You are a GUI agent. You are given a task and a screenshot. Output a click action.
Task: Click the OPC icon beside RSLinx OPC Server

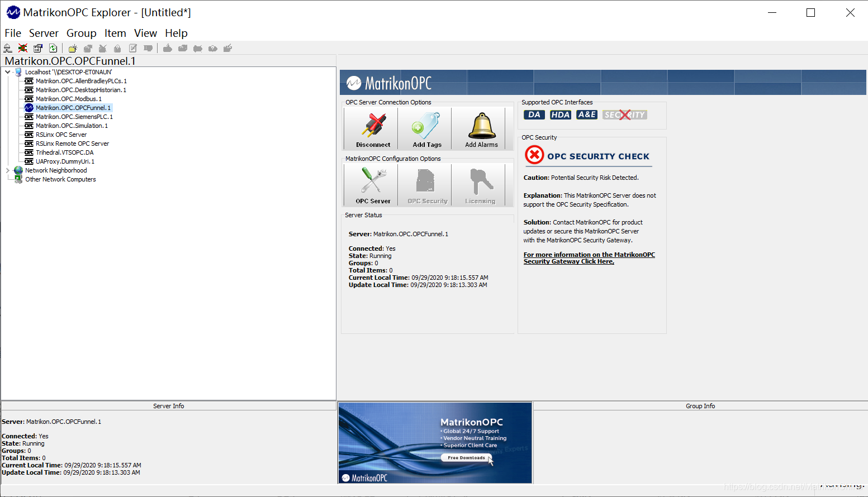click(x=29, y=135)
